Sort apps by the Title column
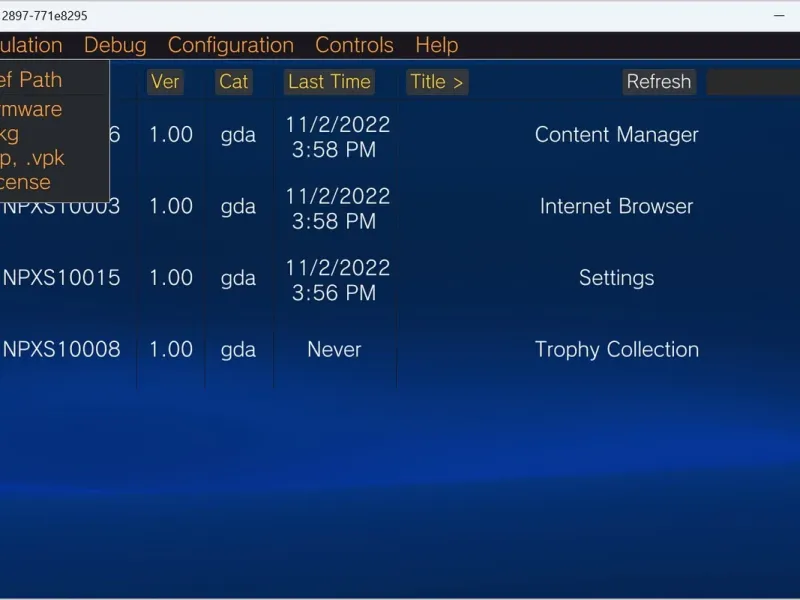Image resolution: width=800 pixels, height=600 pixels. coord(437,82)
